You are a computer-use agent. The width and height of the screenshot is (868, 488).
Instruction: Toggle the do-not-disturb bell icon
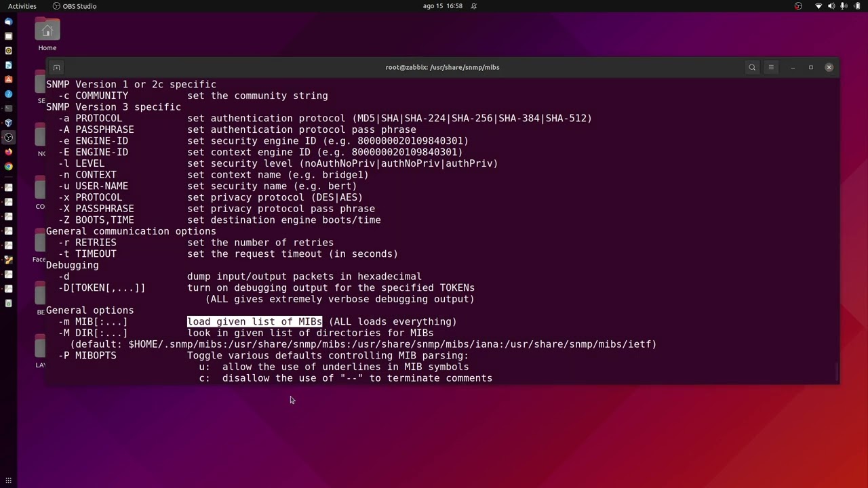click(474, 6)
